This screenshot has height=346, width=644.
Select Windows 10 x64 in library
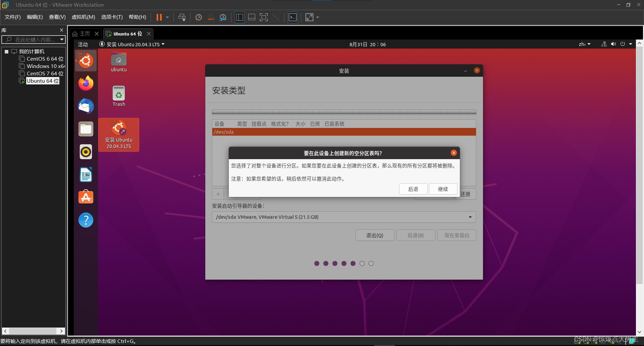pos(46,66)
